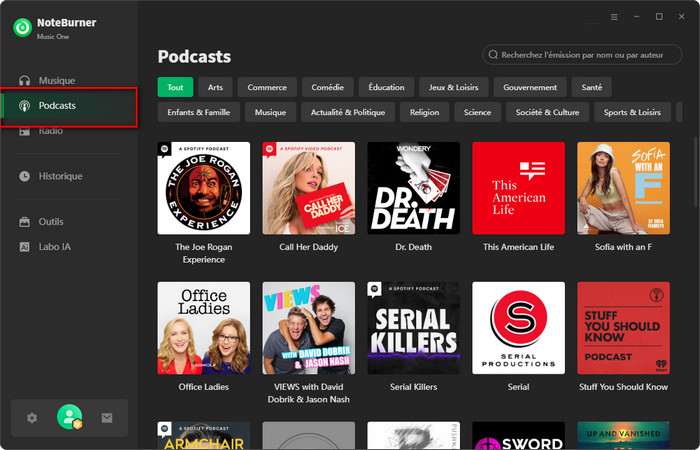Click the radio icon in sidebar

tap(24, 131)
